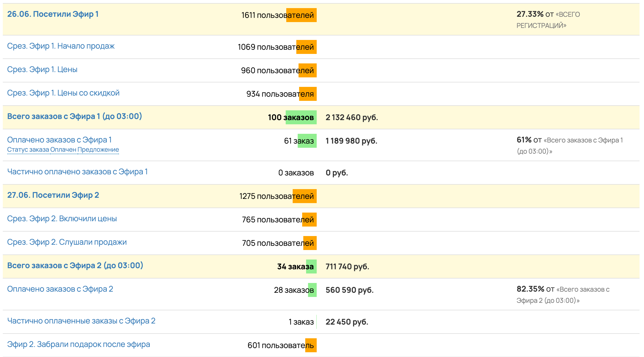Click 'Оплачено заказов с Эфира 1' link
The height and width of the screenshot is (357, 644).
pos(59,140)
